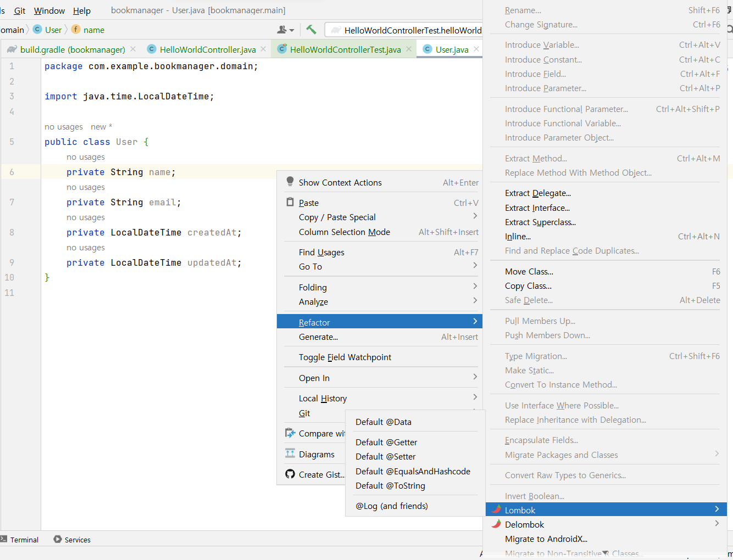Click the build hammer icon in toolbar

click(x=311, y=30)
